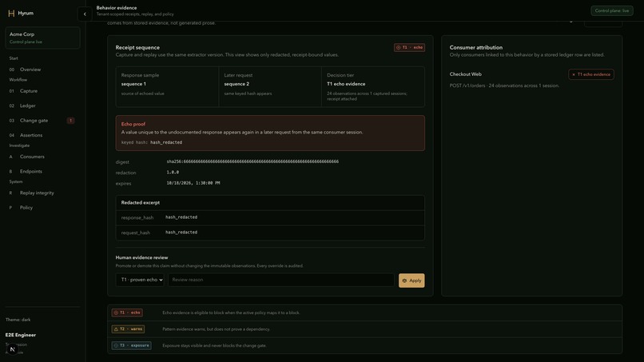
Task: Click the Redacted excerpt header
Action: [141, 202]
